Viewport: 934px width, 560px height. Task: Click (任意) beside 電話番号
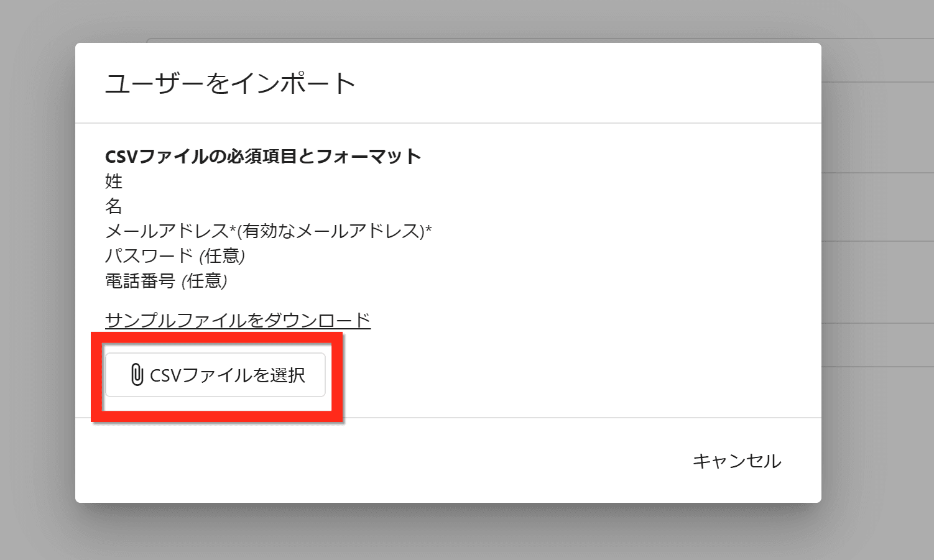click(205, 281)
